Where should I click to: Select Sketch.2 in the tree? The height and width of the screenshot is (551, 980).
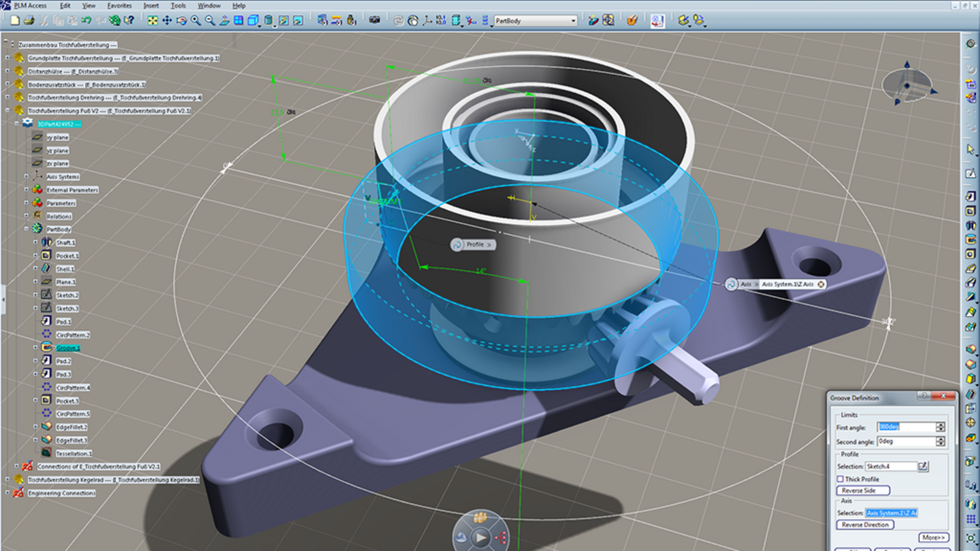67,295
